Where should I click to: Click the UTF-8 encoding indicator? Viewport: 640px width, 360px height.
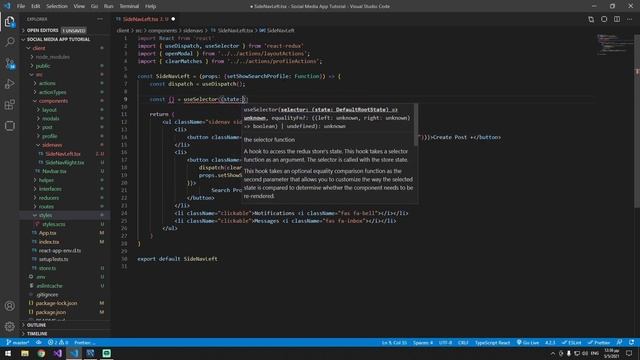(x=445, y=342)
